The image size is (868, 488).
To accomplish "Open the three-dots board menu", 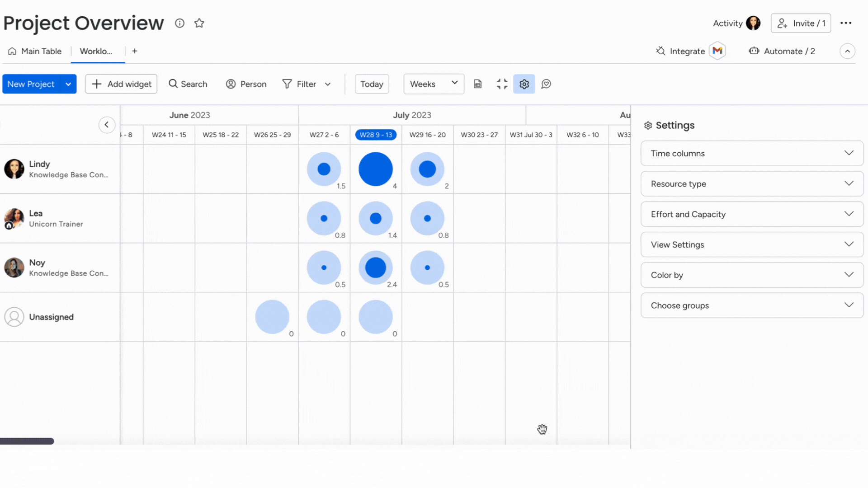I will click(846, 23).
